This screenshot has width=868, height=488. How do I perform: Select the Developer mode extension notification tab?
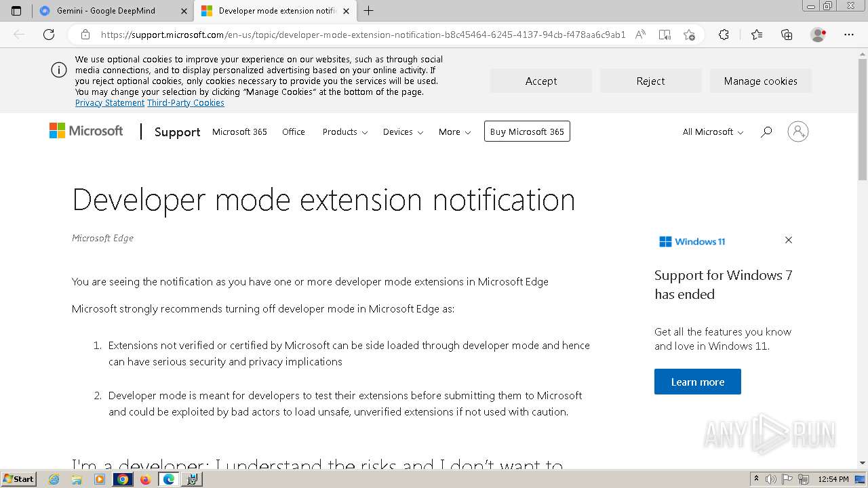(x=275, y=11)
